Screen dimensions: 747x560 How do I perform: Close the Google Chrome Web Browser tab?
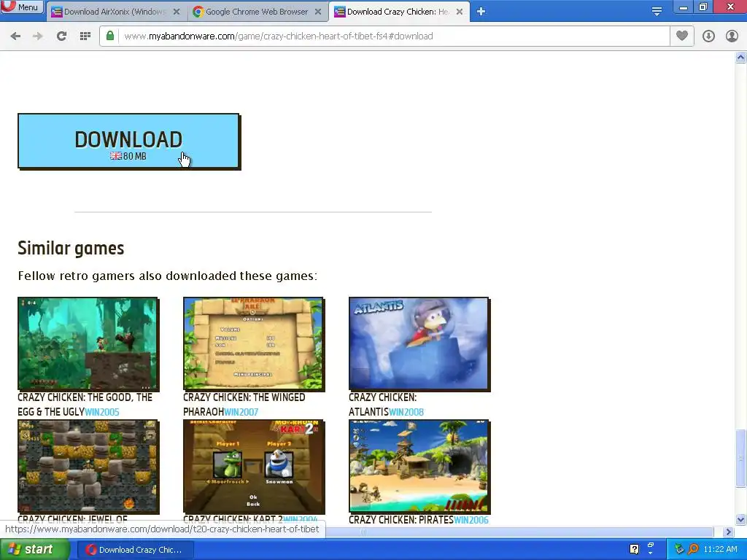pyautogui.click(x=318, y=12)
